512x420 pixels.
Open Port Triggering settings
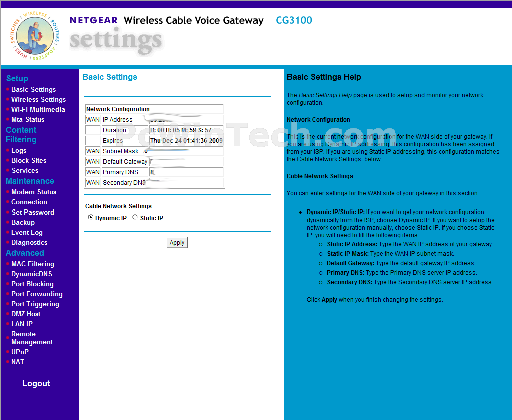[x=35, y=304]
